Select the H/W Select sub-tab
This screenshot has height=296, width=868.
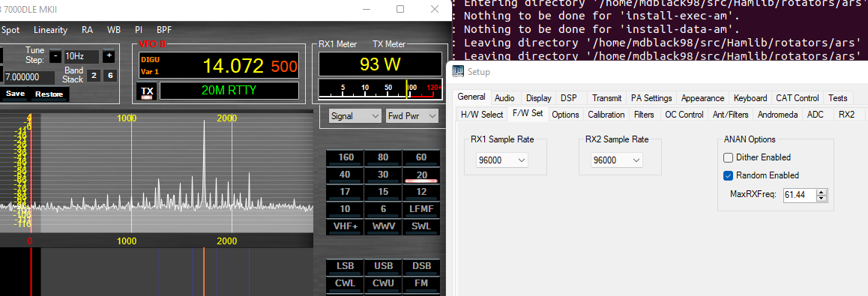(482, 115)
